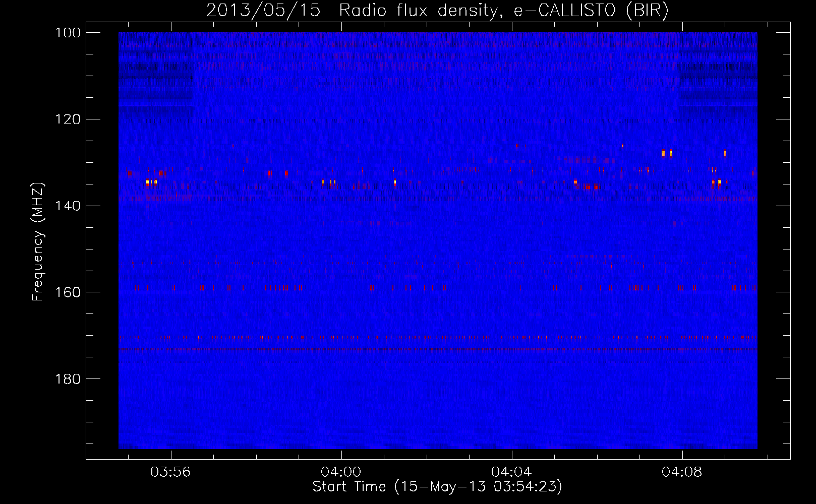Click the 04:00 time tick label

click(341, 473)
